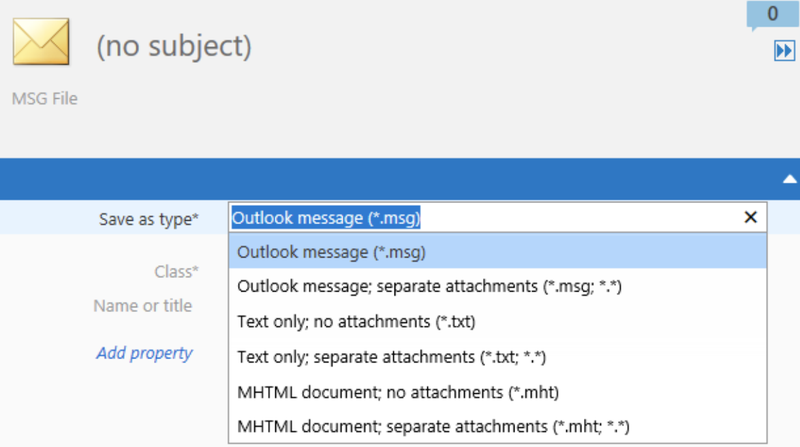Viewport: 800px width, 447px height.
Task: Select the Outlook message (*.msg) option
Action: coord(497,252)
